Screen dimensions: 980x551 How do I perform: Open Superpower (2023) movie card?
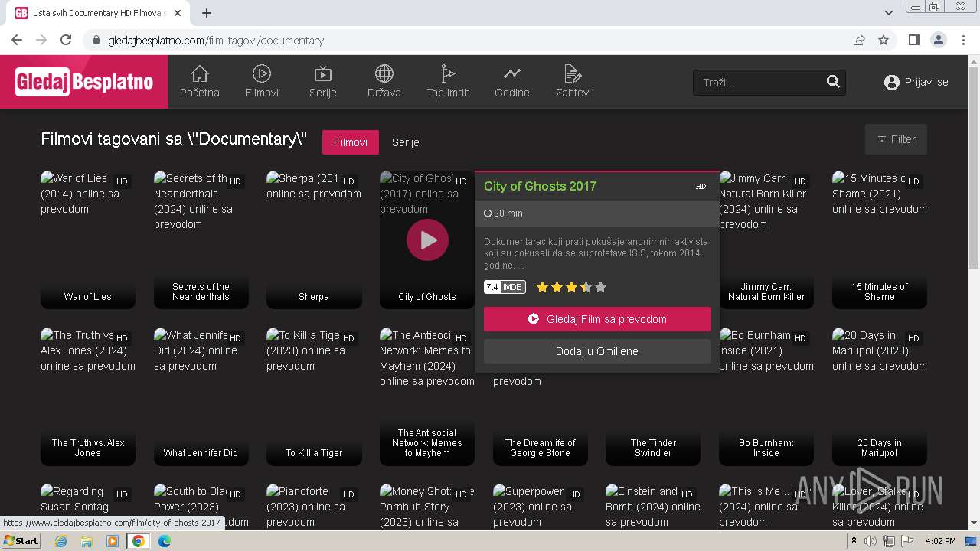point(541,507)
